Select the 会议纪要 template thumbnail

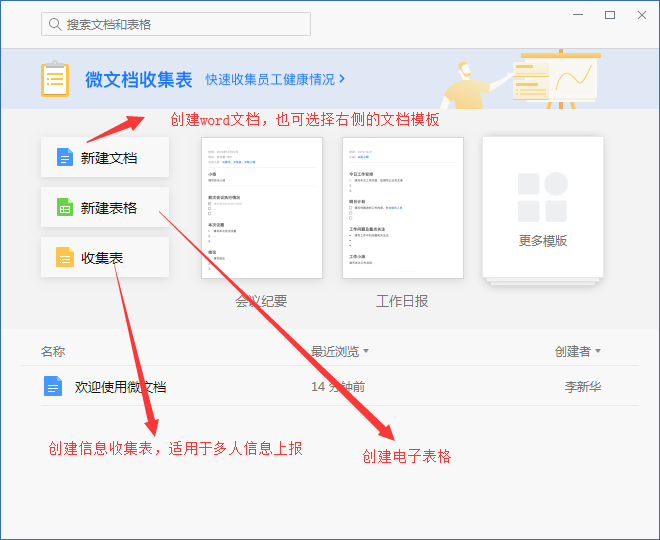coord(261,208)
